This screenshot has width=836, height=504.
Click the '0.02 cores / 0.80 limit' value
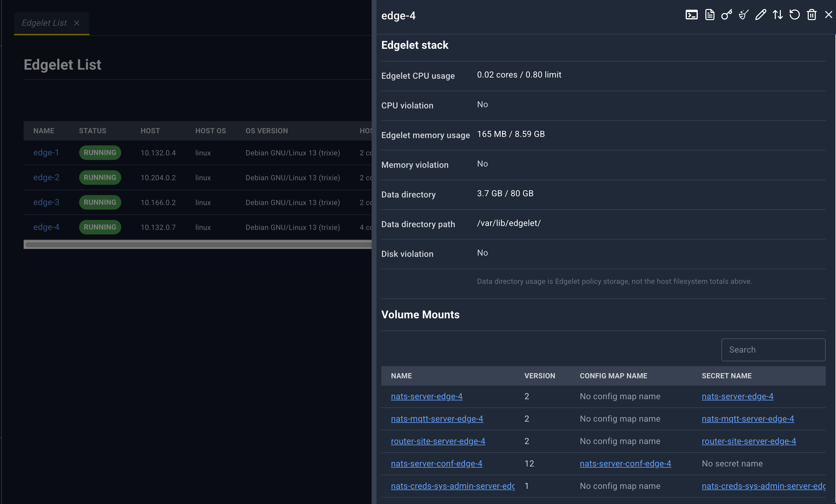coord(519,75)
